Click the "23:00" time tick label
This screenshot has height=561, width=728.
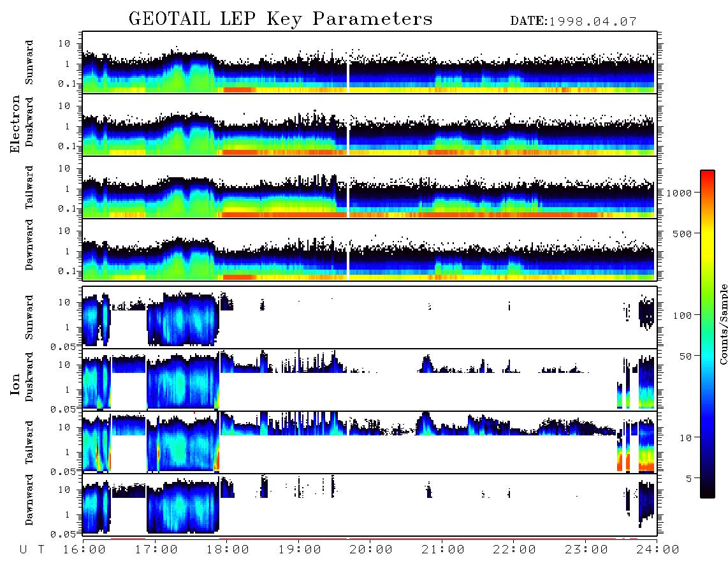[x=586, y=550]
